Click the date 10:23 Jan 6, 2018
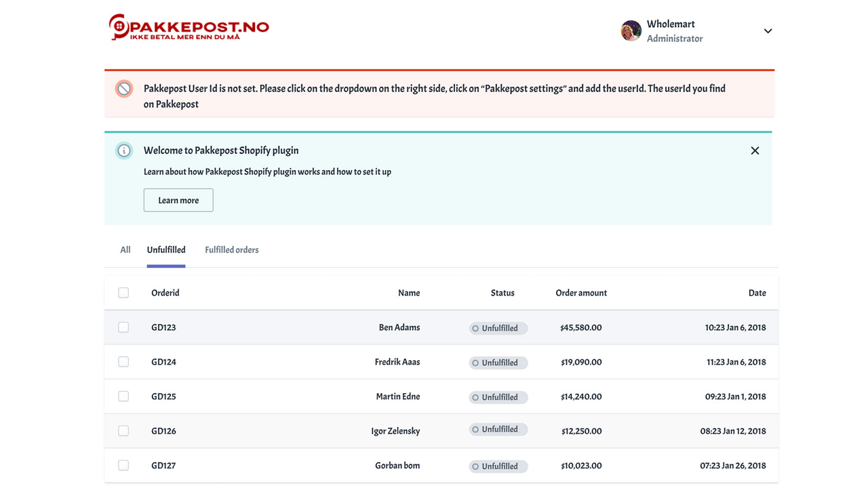The width and height of the screenshot is (868, 488). point(735,327)
